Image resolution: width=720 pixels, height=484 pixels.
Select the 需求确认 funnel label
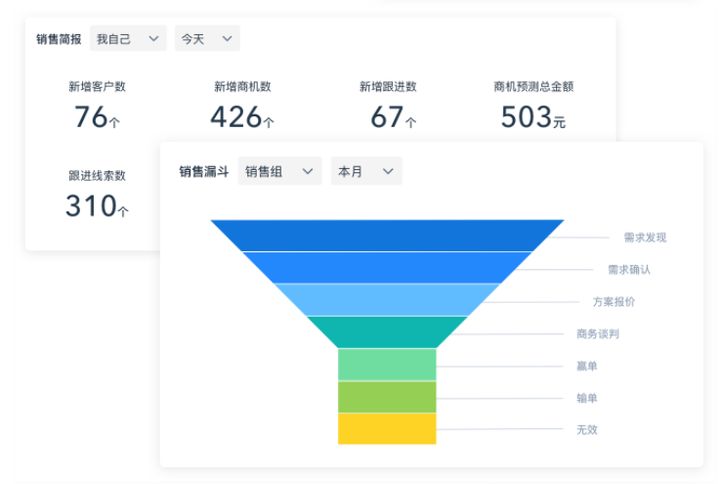pyautogui.click(x=629, y=270)
